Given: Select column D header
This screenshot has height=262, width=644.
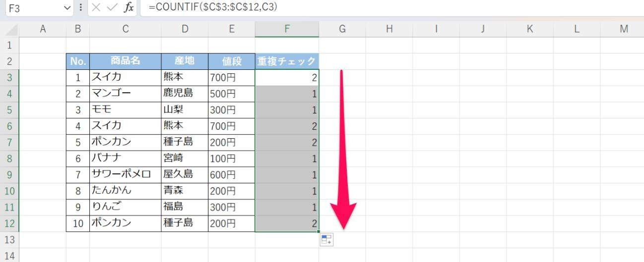Looking at the screenshot, I should (x=185, y=29).
